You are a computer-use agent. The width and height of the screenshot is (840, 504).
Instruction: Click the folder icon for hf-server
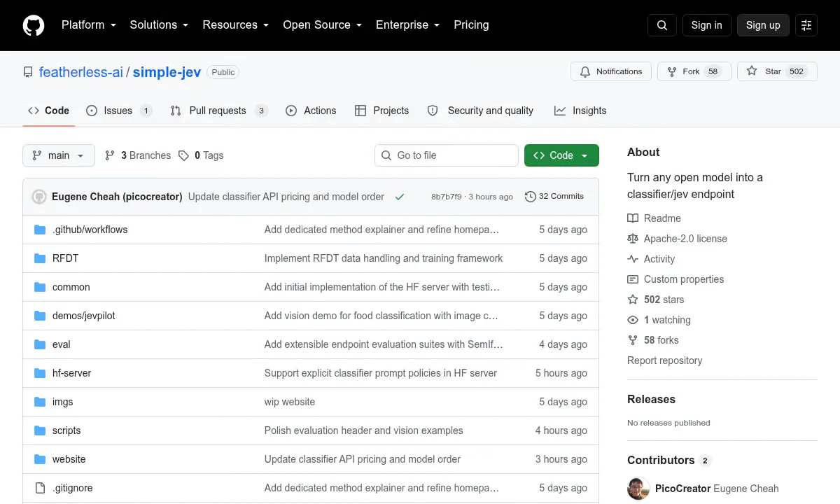(40, 373)
